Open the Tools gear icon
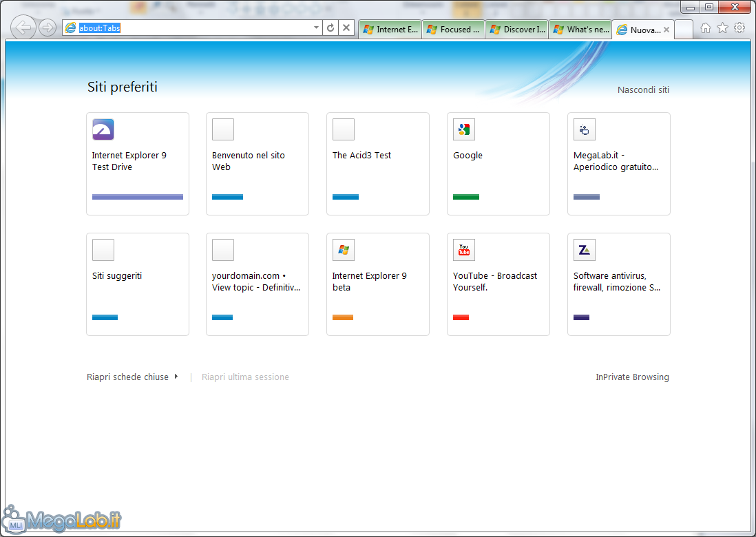The width and height of the screenshot is (756, 537). 739,28
